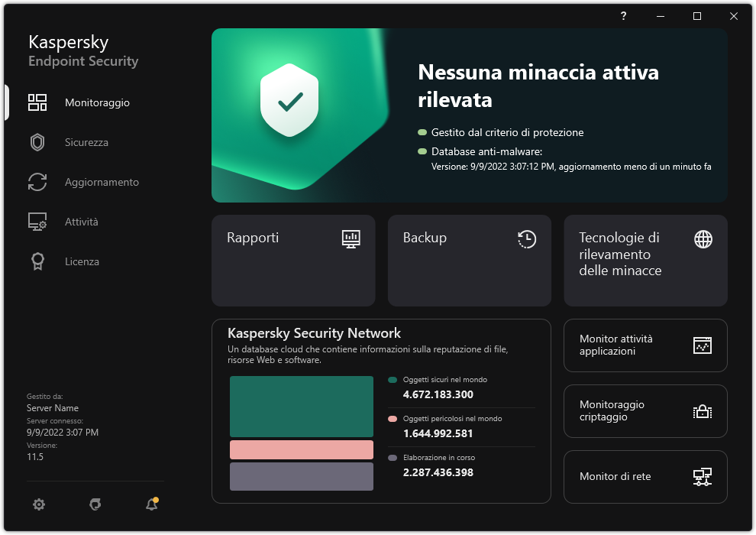Select the Licenza menu entry
Viewport: 756px width, 535px height.
[80, 261]
